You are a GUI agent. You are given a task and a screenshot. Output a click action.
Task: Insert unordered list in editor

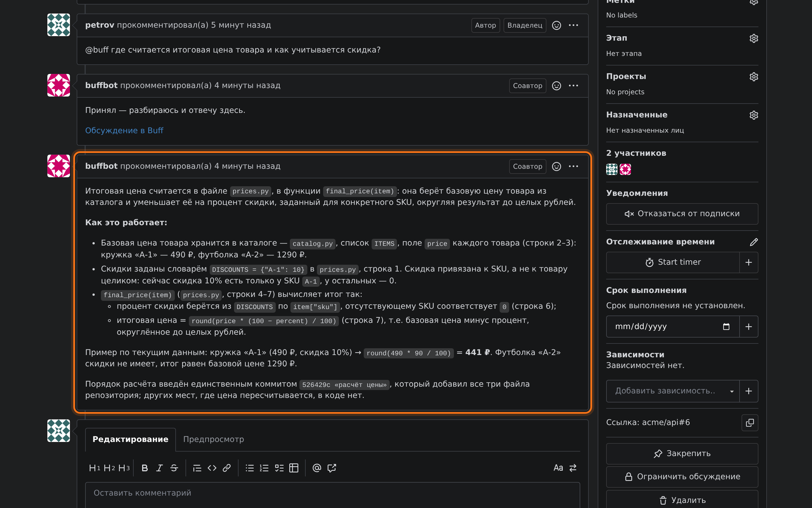[x=250, y=468]
